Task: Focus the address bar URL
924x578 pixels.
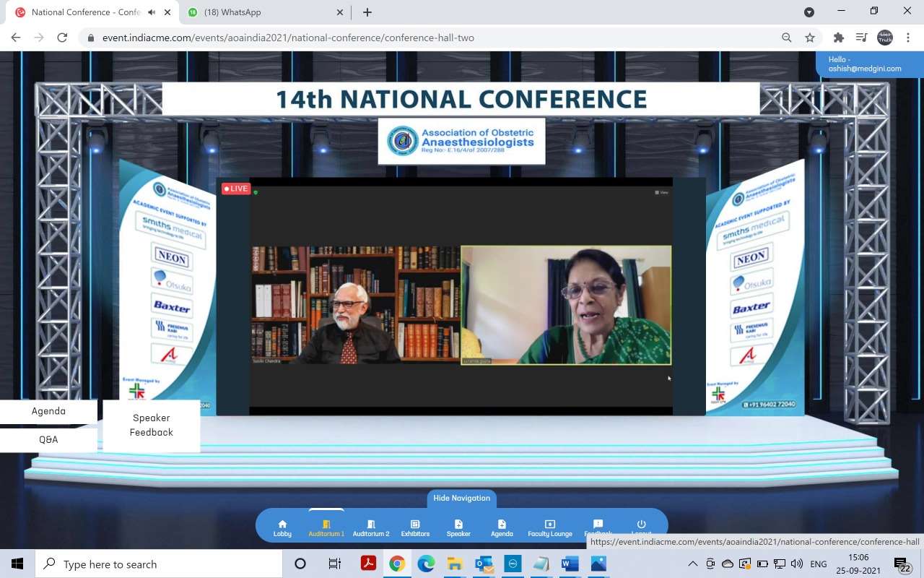Action: 288,38
